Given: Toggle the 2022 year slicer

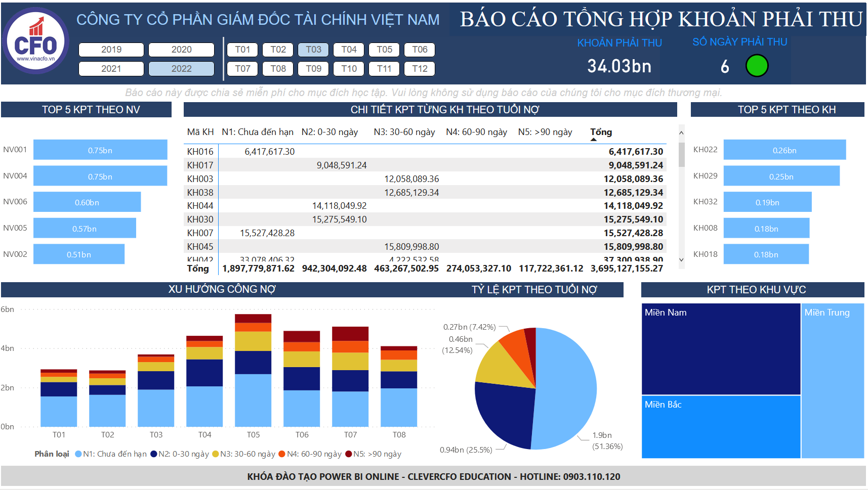Looking at the screenshot, I should (181, 69).
